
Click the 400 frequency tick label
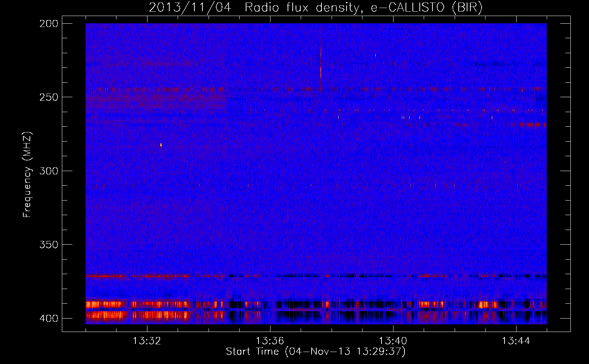pos(48,318)
